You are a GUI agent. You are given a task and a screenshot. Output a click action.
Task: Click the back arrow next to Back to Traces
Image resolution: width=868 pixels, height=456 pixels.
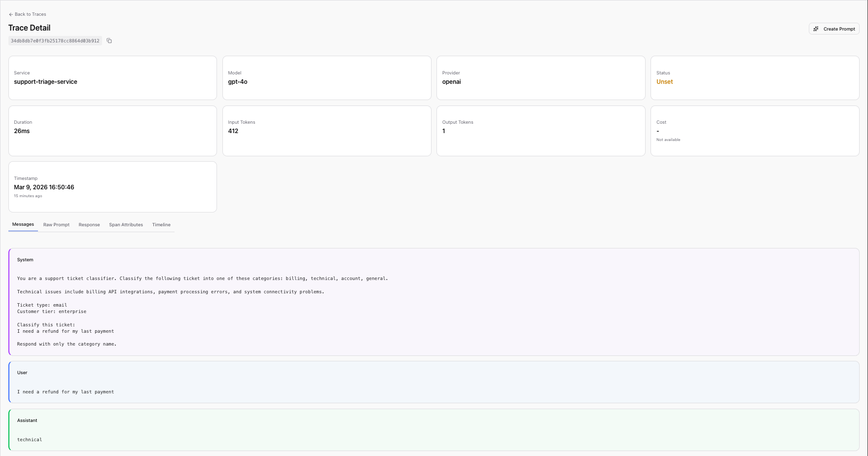pos(10,14)
